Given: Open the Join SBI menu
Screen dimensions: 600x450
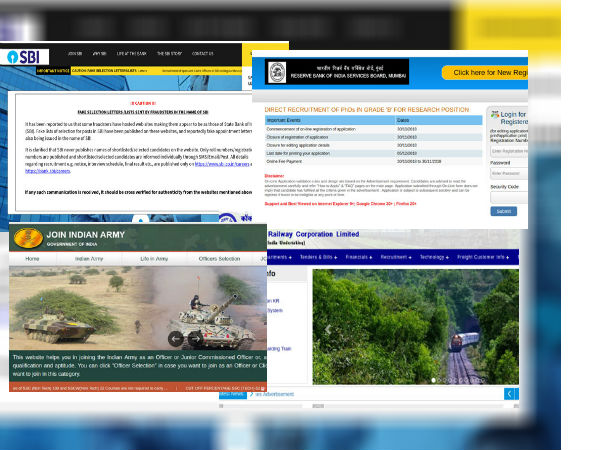Looking at the screenshot, I should pyautogui.click(x=74, y=53).
